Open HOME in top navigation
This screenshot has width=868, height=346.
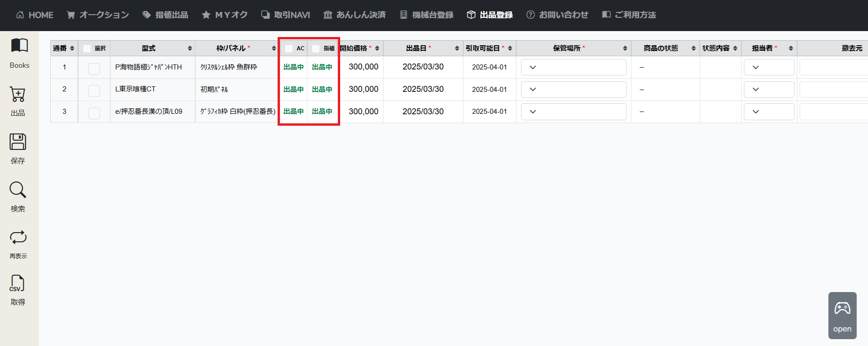tap(35, 15)
